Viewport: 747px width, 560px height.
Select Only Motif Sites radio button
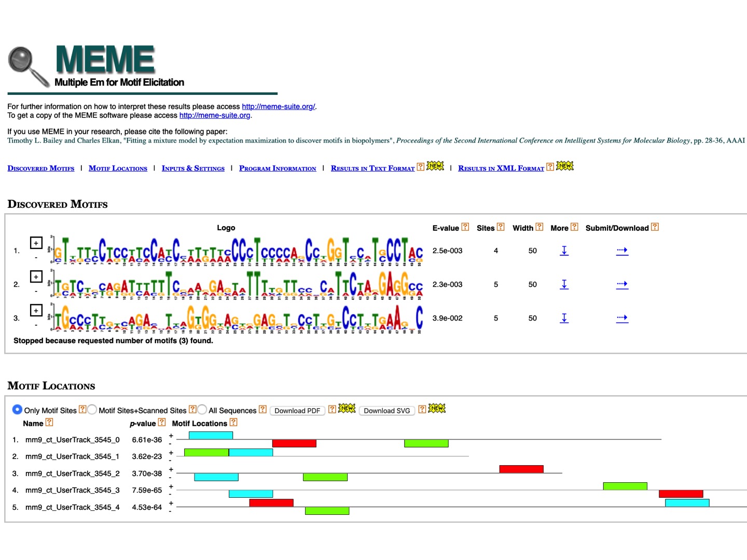tap(17, 410)
